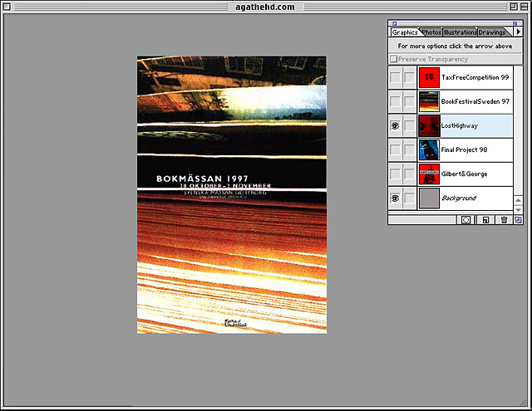The image size is (532, 411).
Task: Show the Gilbert&George layer visibility box
Action: pyautogui.click(x=395, y=174)
